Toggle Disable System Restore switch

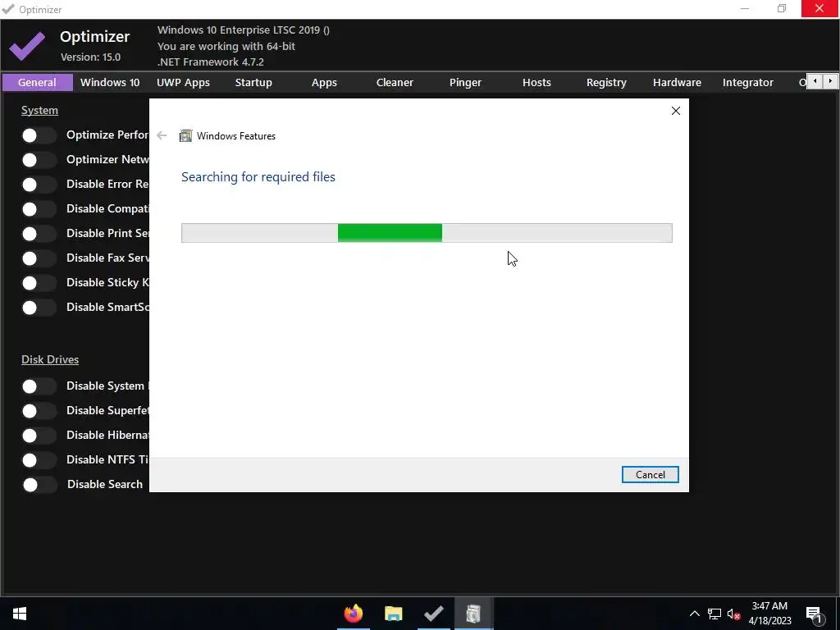point(39,386)
